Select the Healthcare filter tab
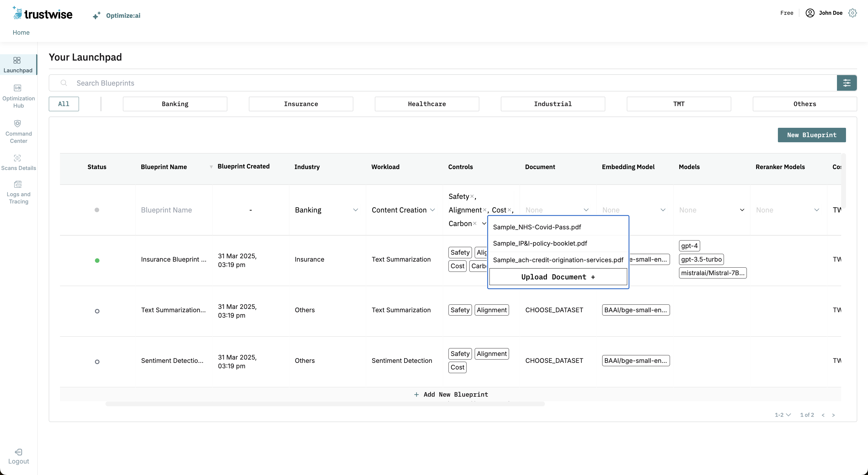 [x=426, y=104]
